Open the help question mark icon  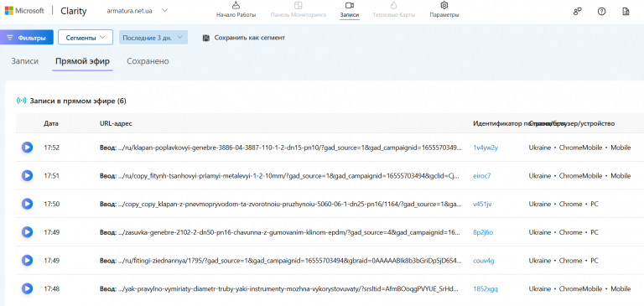(x=602, y=12)
